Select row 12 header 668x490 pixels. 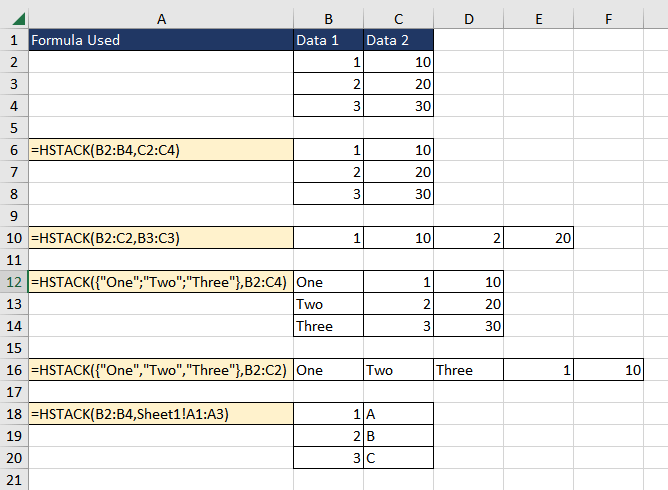click(x=14, y=282)
